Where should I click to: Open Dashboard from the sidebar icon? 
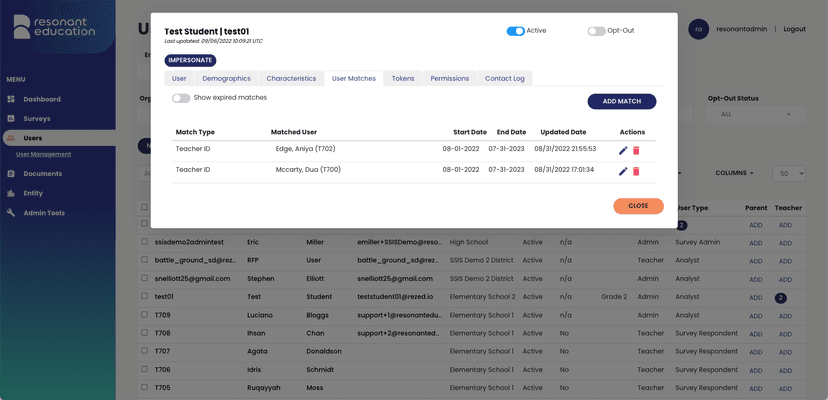coord(12,99)
